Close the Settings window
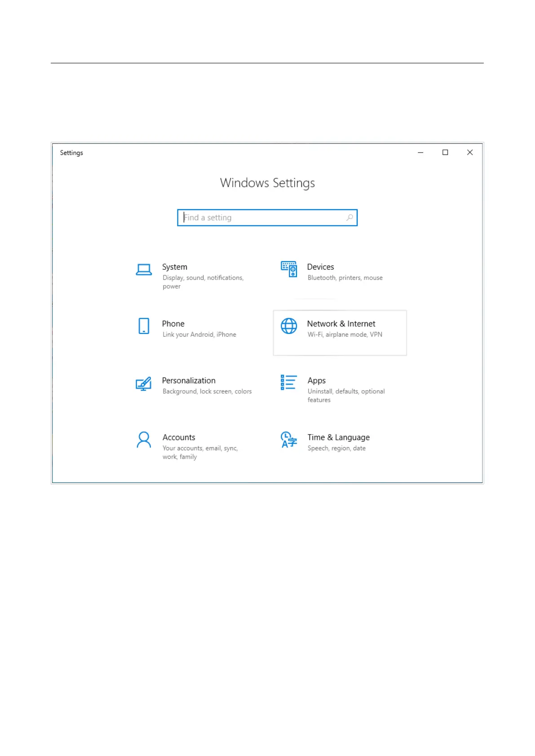535x756 pixels. tap(470, 153)
